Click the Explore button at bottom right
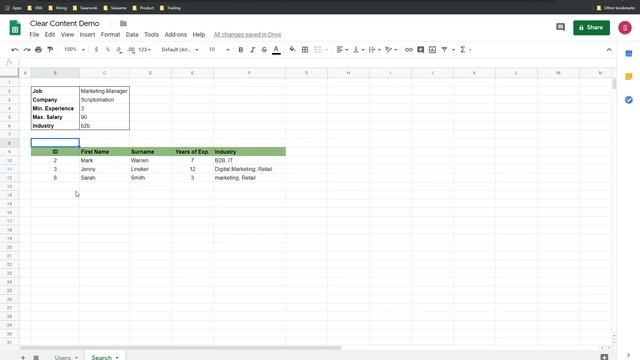The width and height of the screenshot is (640, 360). pos(604,357)
